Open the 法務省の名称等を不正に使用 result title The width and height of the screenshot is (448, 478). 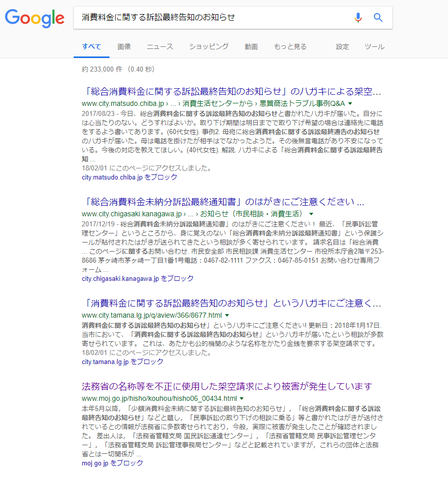pyautogui.click(x=227, y=387)
